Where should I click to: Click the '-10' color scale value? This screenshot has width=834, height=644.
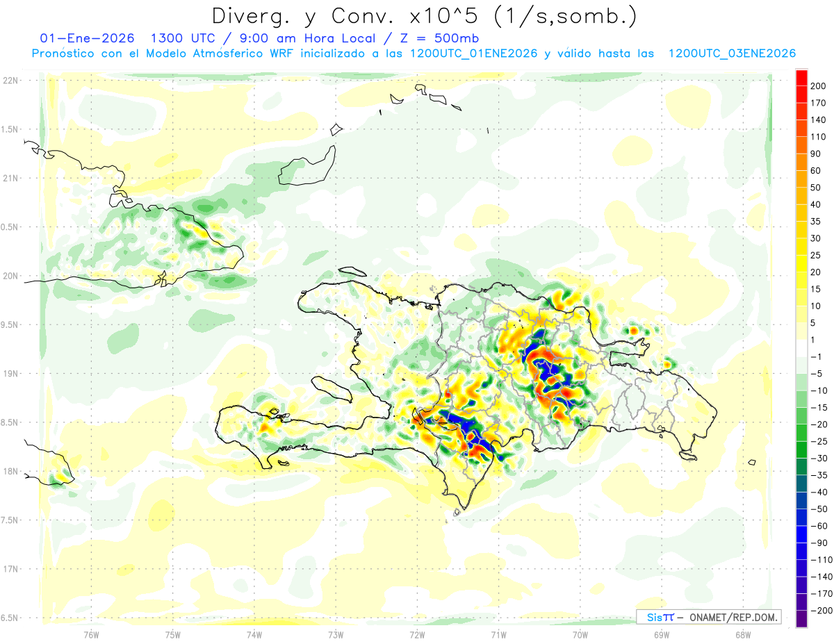[x=819, y=390]
